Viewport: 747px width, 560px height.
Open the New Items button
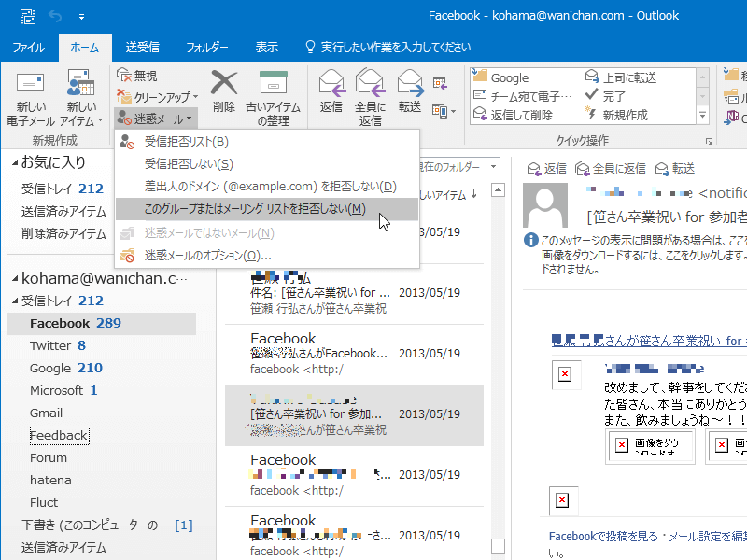coord(81,98)
